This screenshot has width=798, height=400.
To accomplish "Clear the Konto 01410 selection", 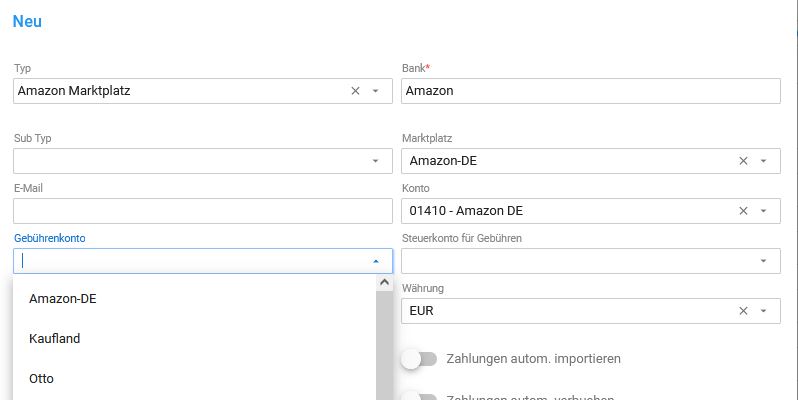I will click(743, 211).
